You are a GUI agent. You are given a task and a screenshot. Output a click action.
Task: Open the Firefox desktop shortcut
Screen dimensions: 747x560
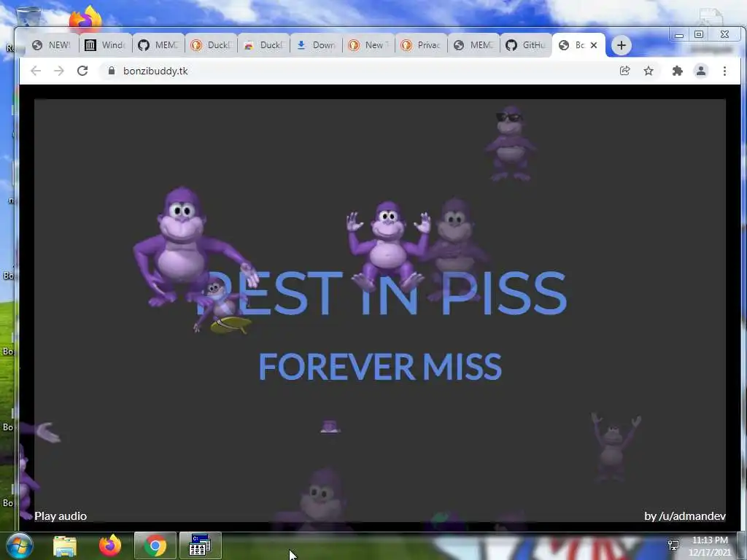pyautogui.click(x=86, y=19)
